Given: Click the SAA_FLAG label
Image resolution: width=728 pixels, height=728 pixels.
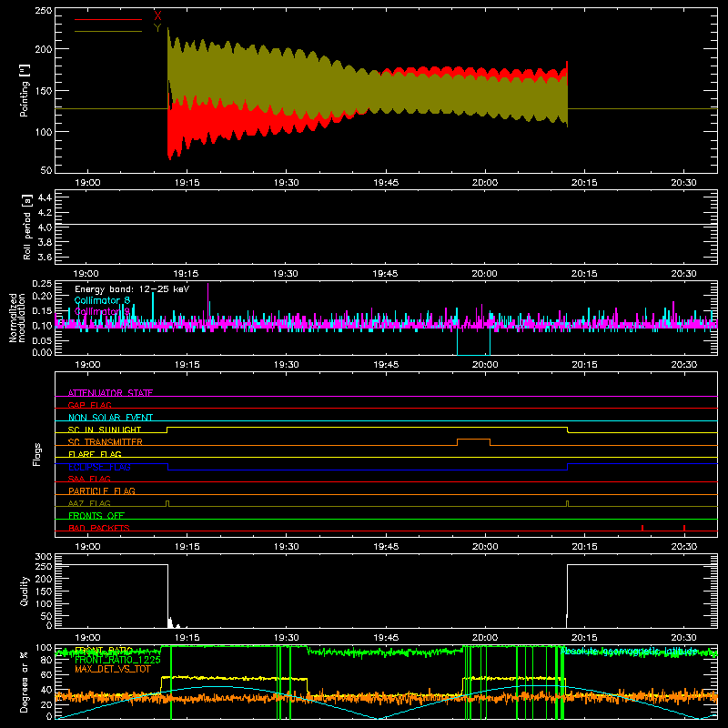Looking at the screenshot, I should point(89,479).
